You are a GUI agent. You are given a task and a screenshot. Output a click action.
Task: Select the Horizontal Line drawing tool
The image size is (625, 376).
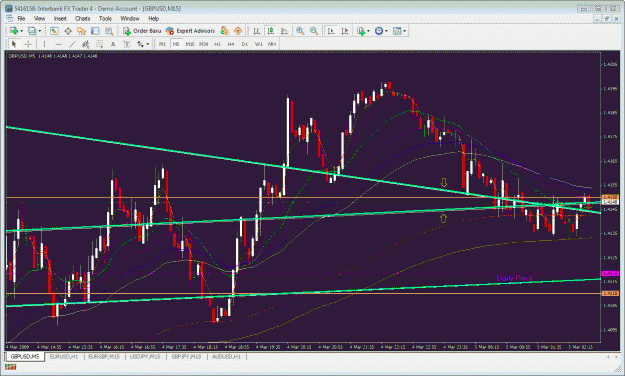point(58,44)
